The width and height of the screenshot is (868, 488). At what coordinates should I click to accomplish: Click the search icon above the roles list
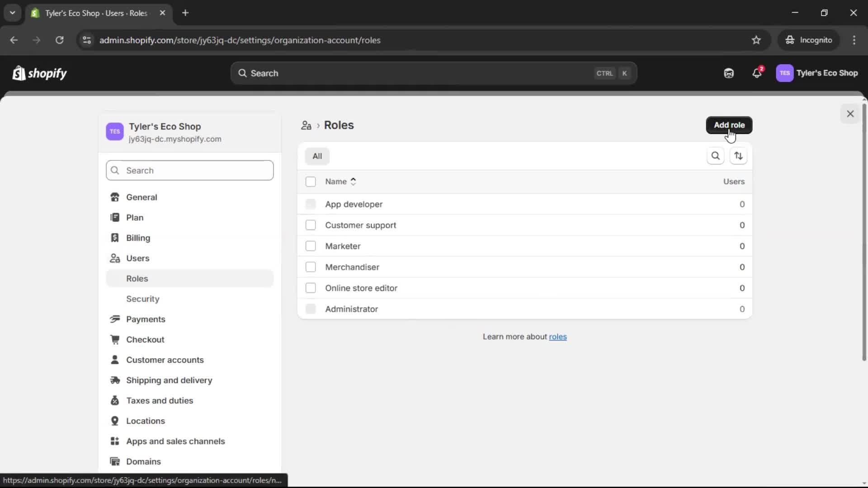pos(716,155)
